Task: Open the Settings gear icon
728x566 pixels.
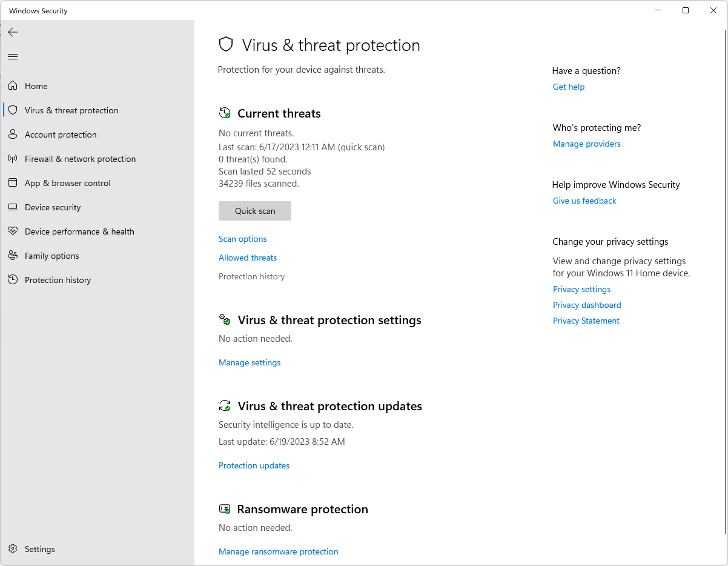Action: tap(13, 549)
